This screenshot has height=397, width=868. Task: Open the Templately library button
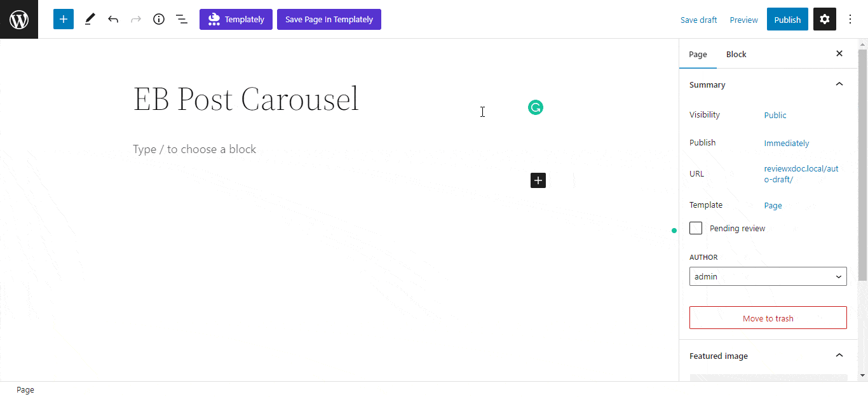tap(236, 19)
